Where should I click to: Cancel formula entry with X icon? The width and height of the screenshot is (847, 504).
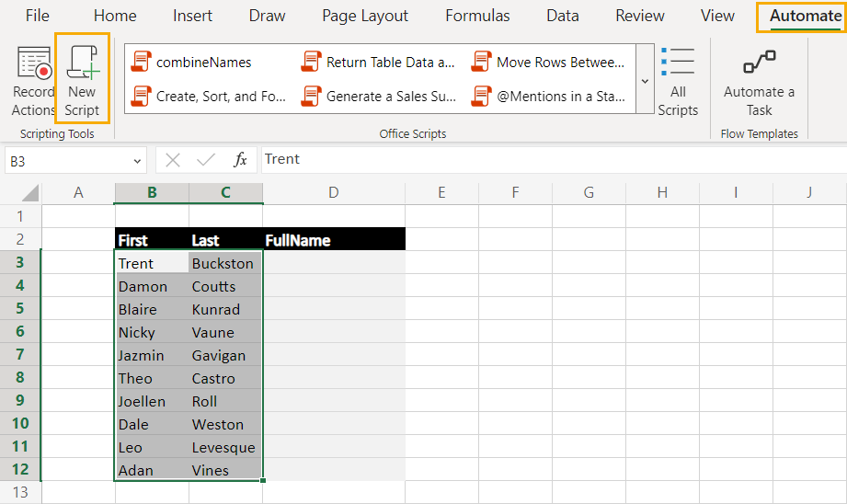click(173, 160)
